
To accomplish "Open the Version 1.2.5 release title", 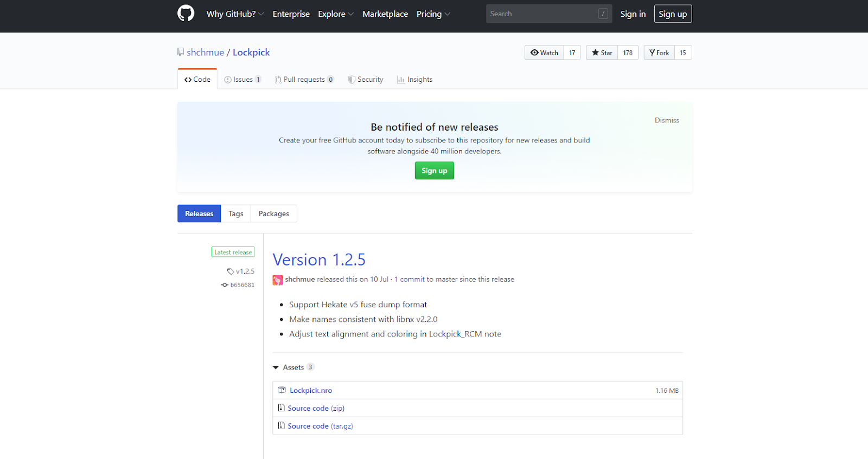I will pos(319,260).
